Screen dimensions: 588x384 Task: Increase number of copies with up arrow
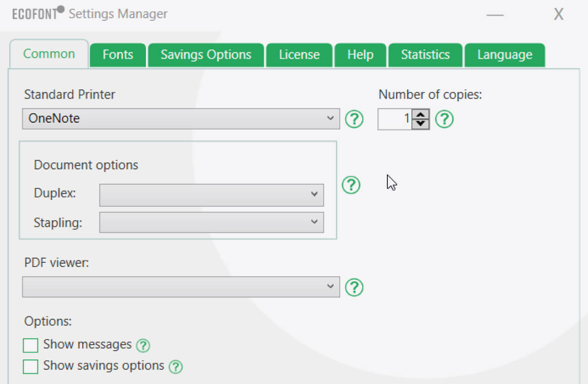point(420,114)
